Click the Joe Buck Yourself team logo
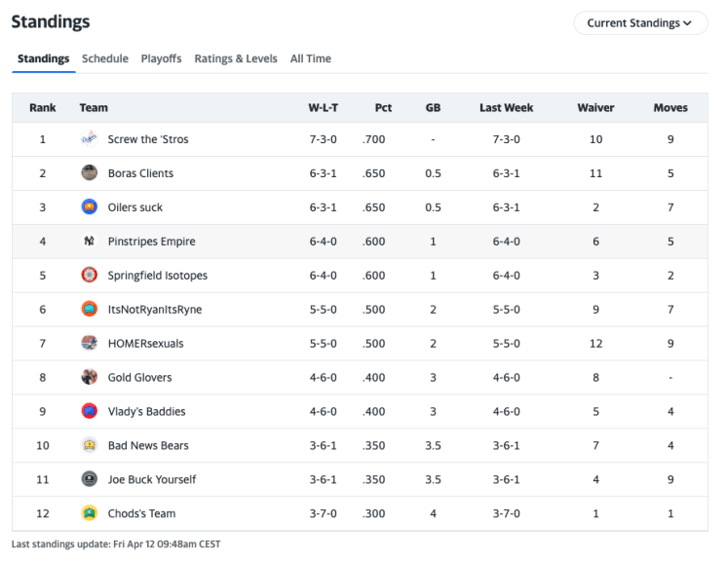 pyautogui.click(x=89, y=480)
